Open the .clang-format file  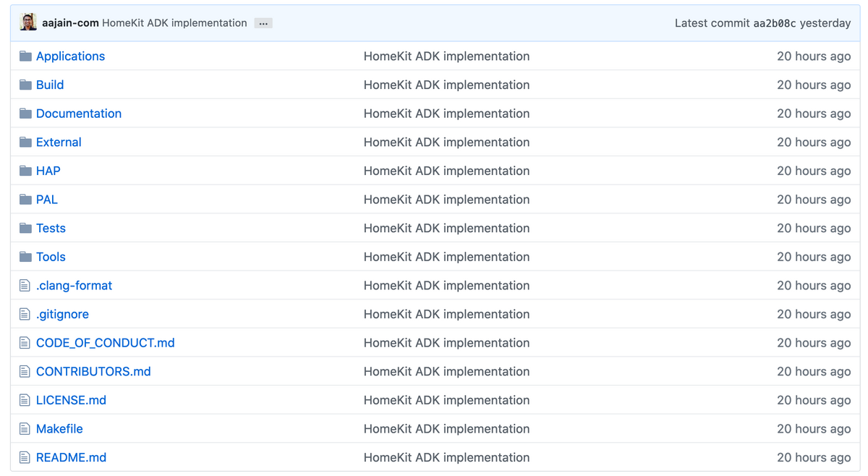(74, 286)
